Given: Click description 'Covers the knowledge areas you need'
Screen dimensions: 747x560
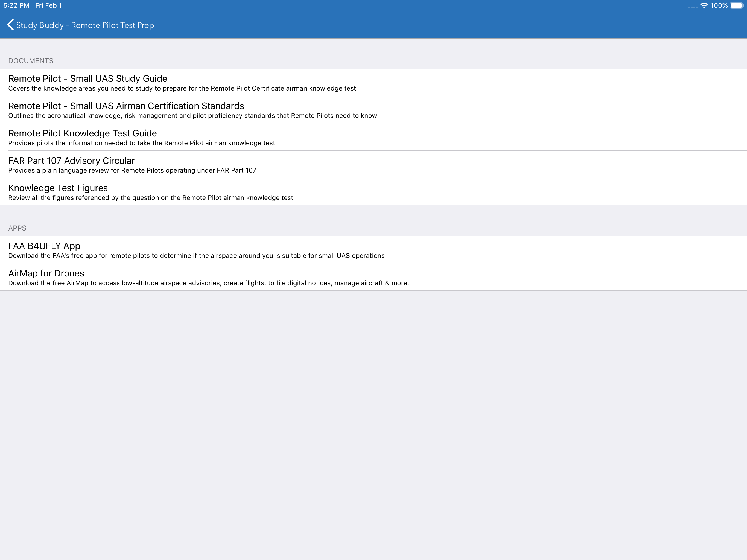Looking at the screenshot, I should 182,89.
